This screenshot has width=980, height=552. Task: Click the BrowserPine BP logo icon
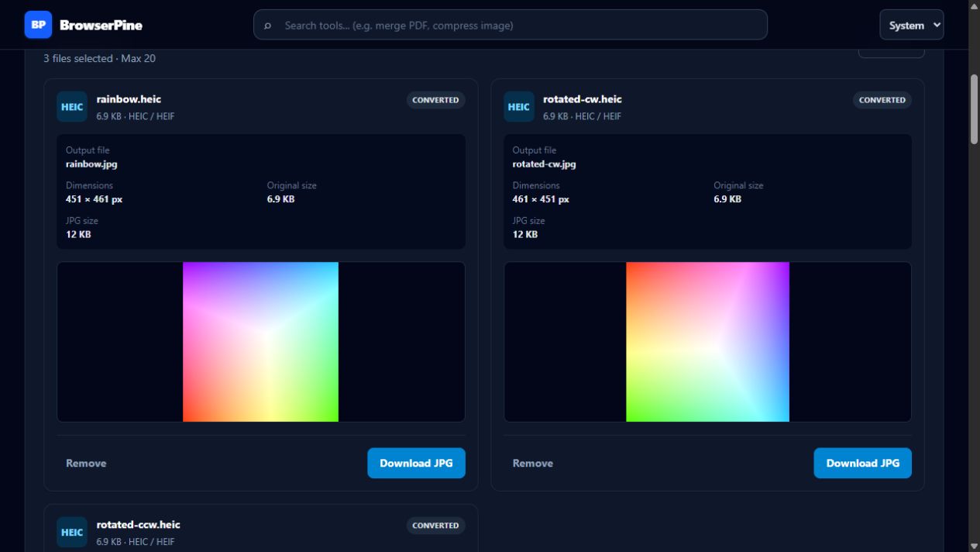tap(38, 25)
